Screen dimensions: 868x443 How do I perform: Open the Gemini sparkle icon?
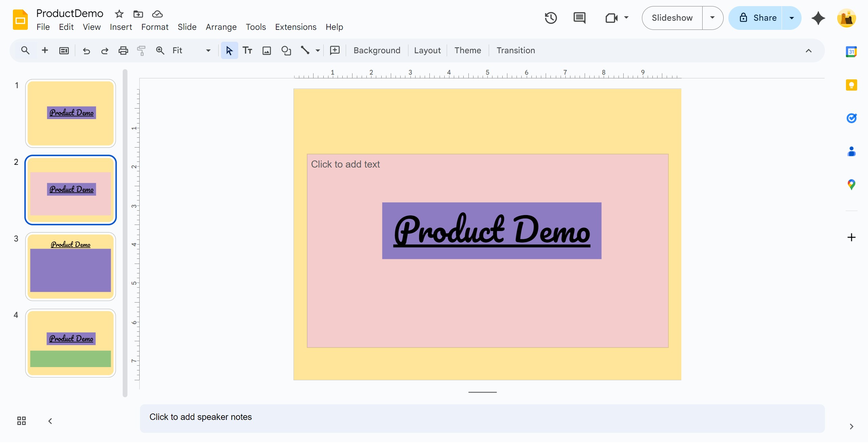tap(818, 18)
